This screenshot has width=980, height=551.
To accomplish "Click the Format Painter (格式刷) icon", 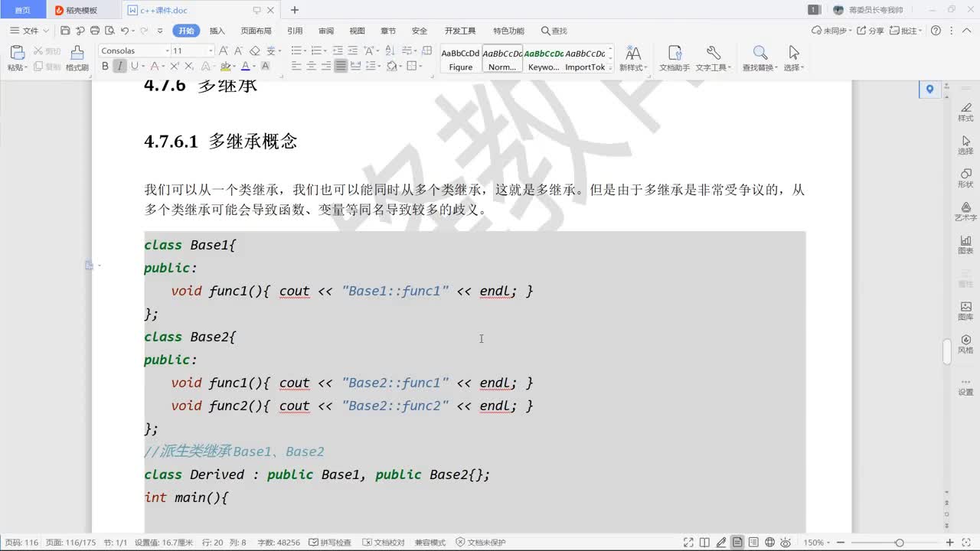I will [77, 53].
